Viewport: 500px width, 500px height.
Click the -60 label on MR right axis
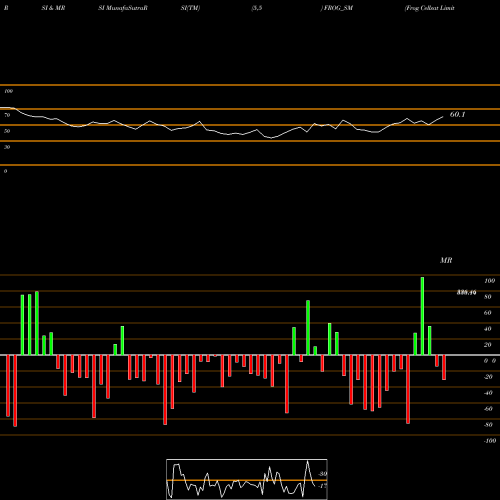[x=488, y=409]
